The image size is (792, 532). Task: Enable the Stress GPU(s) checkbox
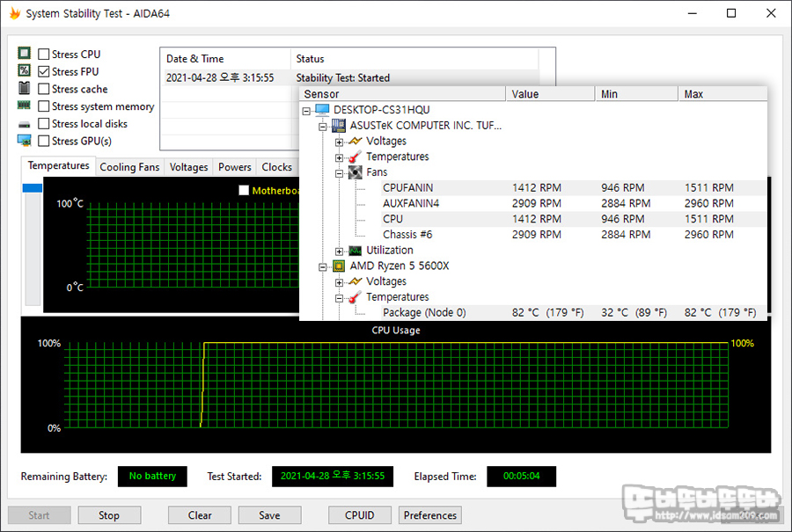point(44,141)
